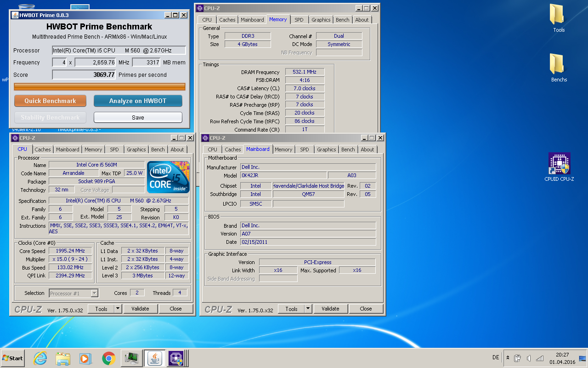Open Bench tab in Mainboard window
Image resolution: width=588 pixels, height=368 pixels.
(x=348, y=149)
